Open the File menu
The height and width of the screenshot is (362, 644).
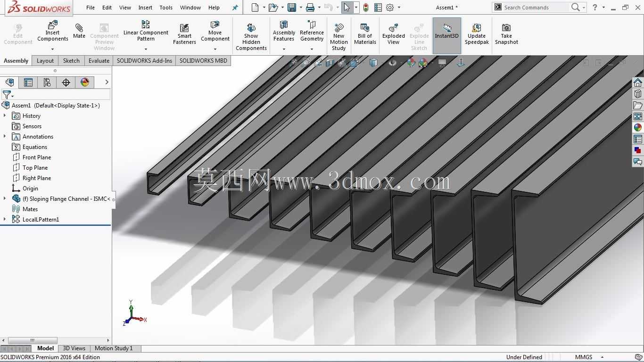(x=91, y=8)
